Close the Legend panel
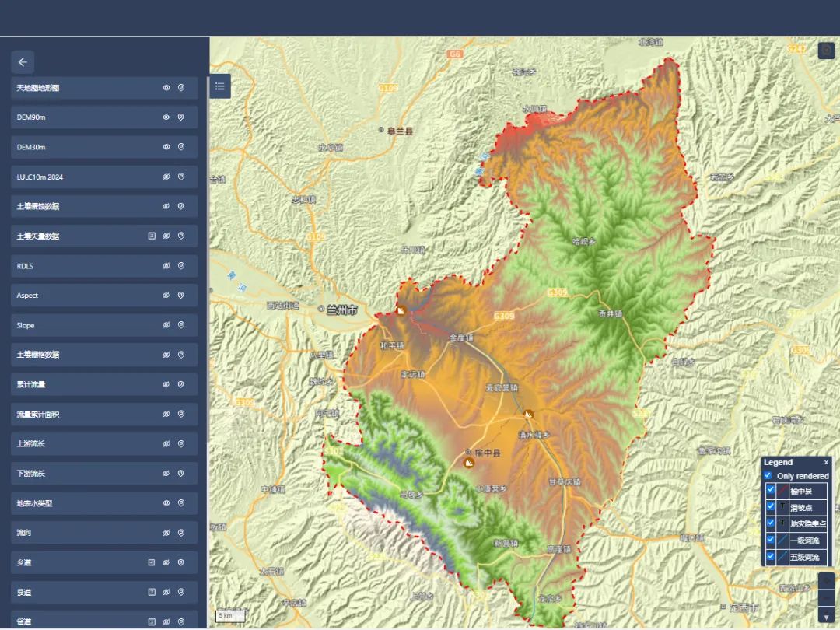The width and height of the screenshot is (840, 630). (826, 462)
